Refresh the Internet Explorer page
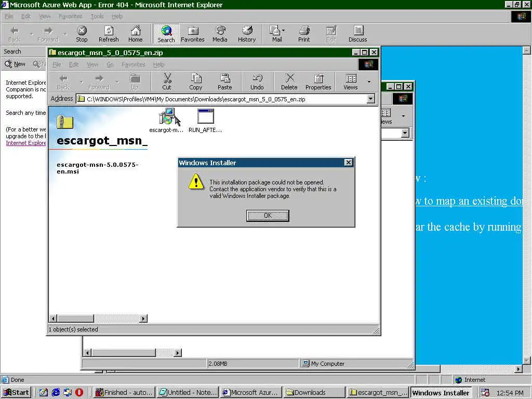The height and width of the screenshot is (399, 532). tap(109, 34)
